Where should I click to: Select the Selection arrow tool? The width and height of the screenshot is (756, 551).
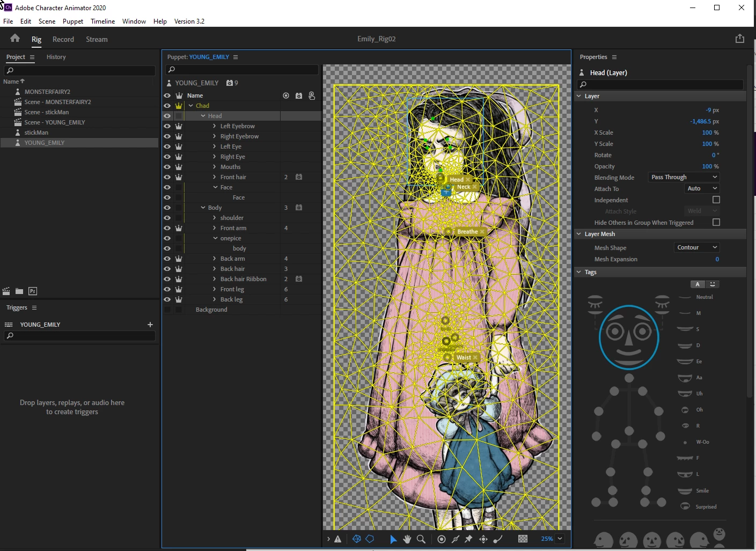(393, 539)
